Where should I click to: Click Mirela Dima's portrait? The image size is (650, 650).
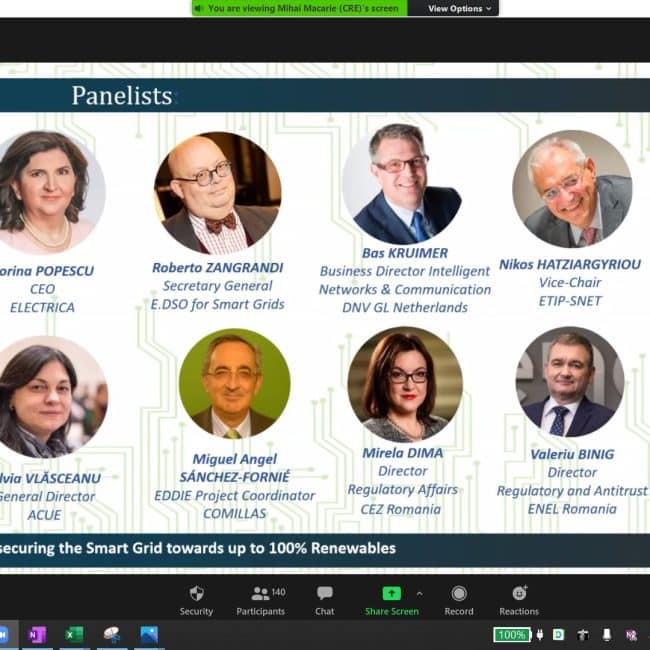(x=405, y=384)
